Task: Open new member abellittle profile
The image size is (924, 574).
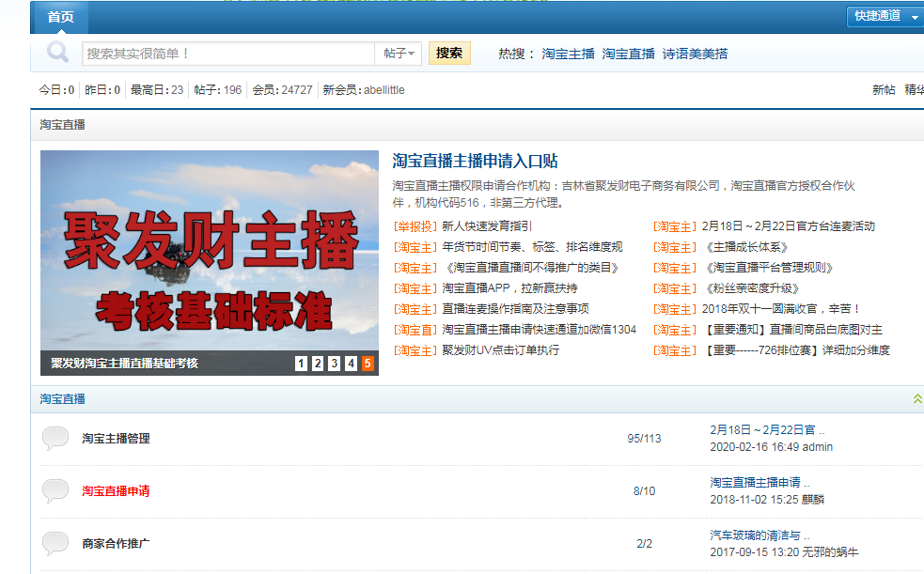Action: tap(384, 90)
